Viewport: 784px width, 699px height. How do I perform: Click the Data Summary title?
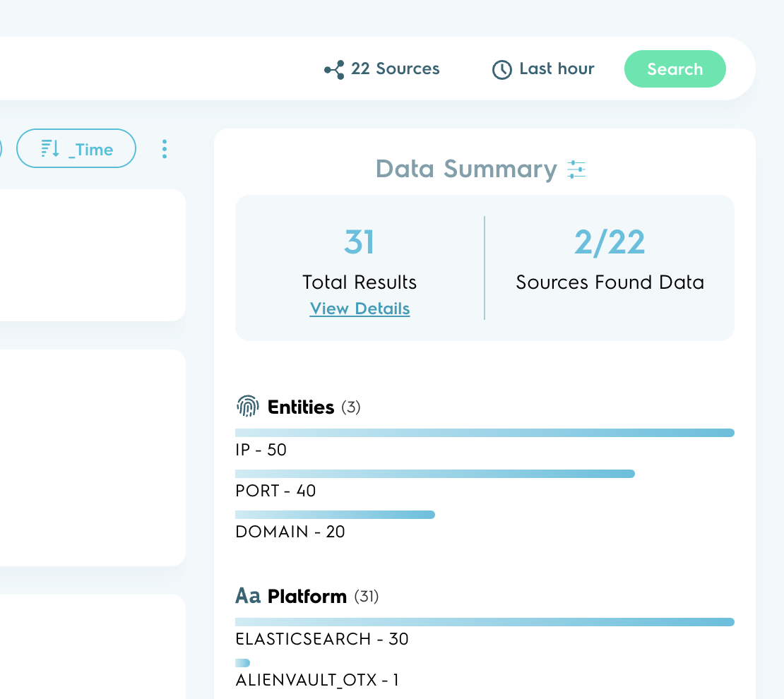(466, 169)
